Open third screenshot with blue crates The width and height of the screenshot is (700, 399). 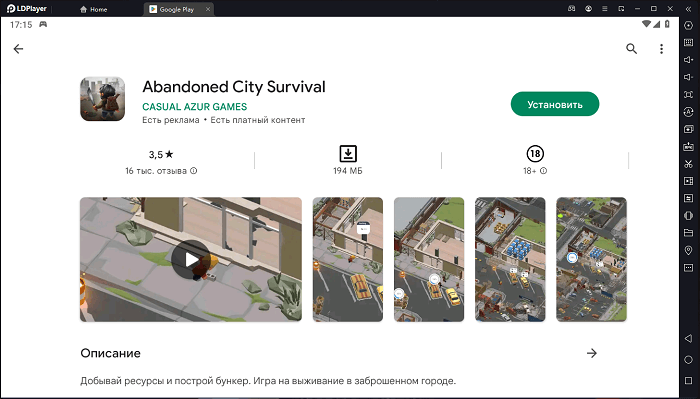tap(510, 259)
